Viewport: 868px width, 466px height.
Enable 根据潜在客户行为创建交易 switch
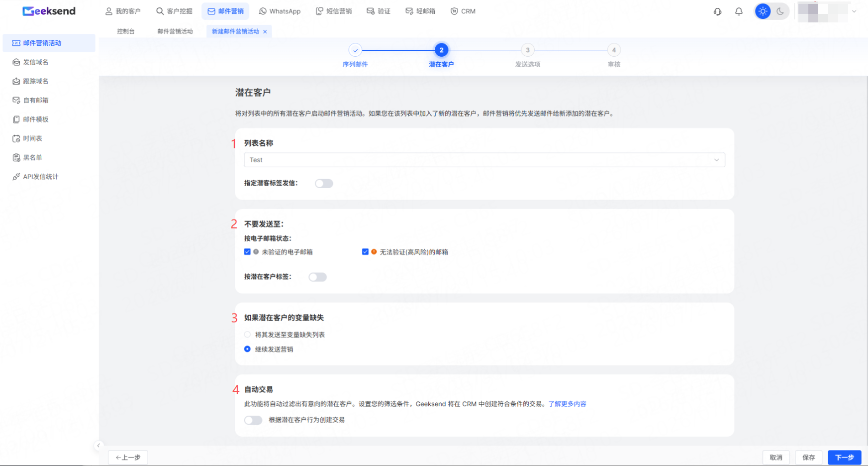(x=253, y=420)
